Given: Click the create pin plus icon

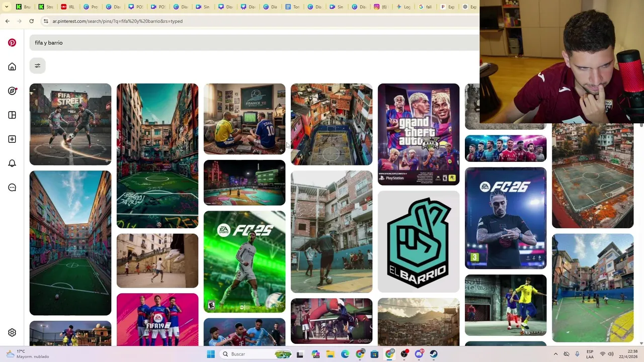Looking at the screenshot, I should 12,139.
